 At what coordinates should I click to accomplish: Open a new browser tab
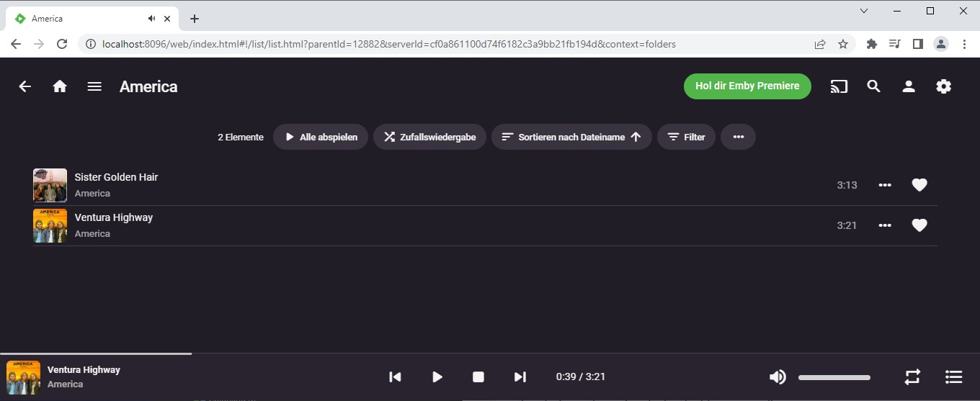pyautogui.click(x=195, y=19)
